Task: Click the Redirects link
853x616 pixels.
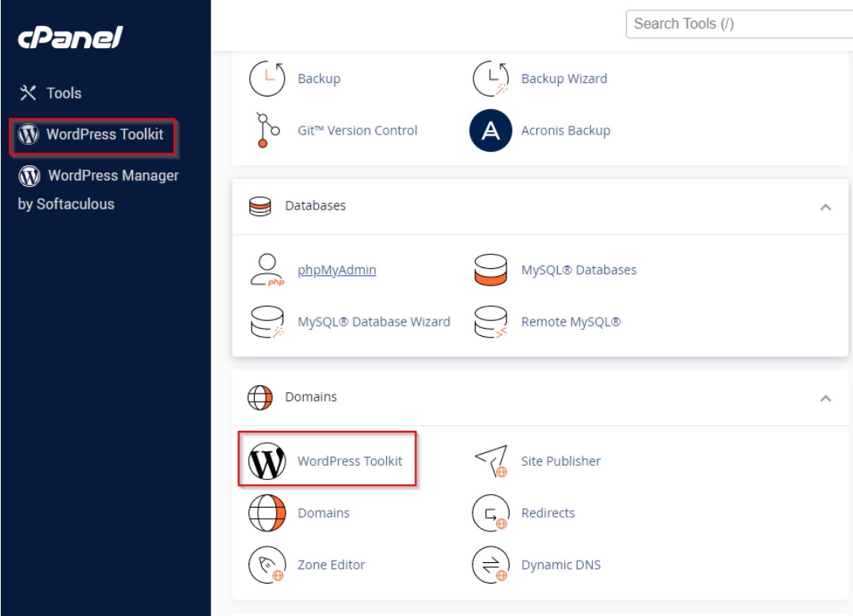Action: [548, 512]
